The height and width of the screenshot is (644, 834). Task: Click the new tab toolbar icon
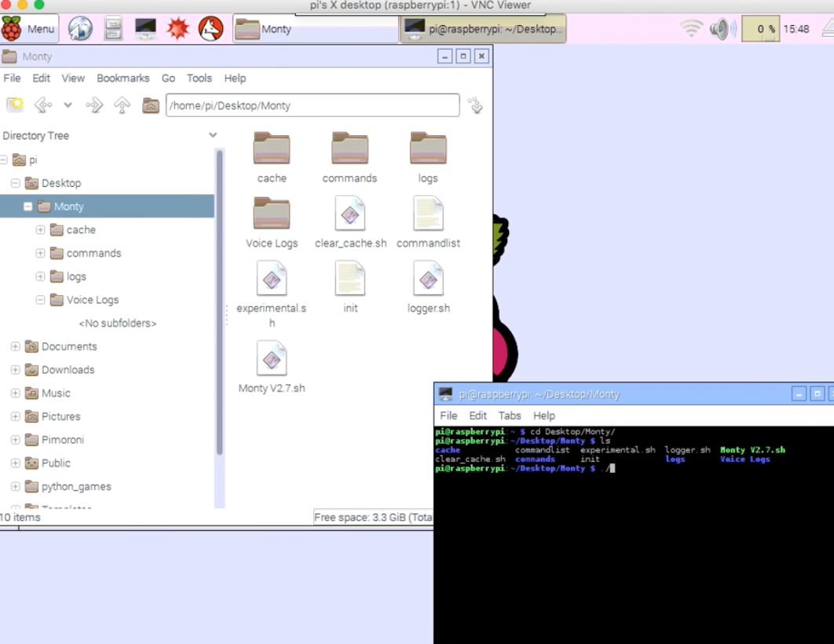coord(15,104)
